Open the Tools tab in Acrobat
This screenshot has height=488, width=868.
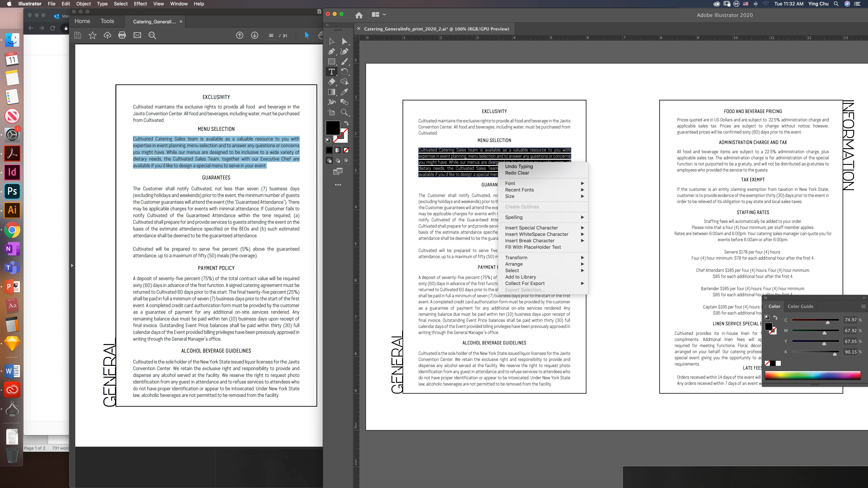(107, 21)
